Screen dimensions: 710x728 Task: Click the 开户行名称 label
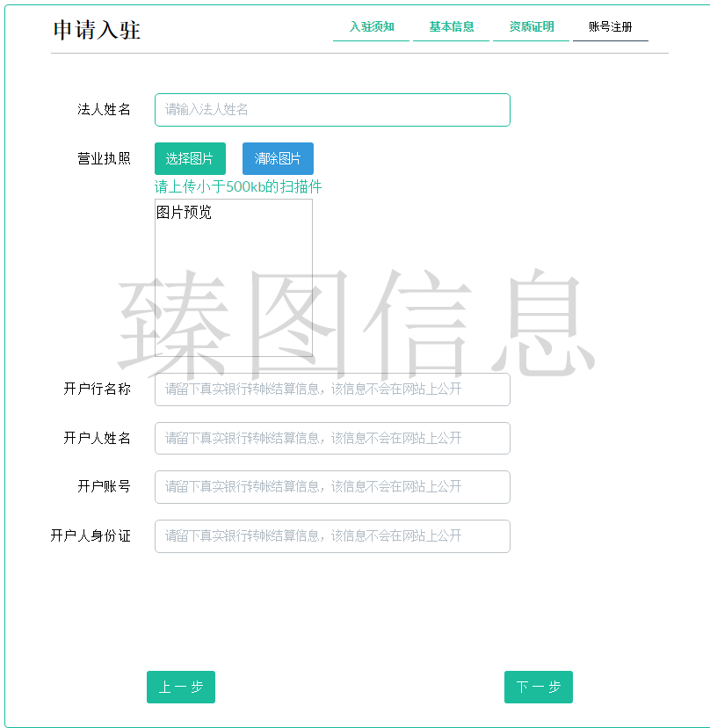coord(97,389)
